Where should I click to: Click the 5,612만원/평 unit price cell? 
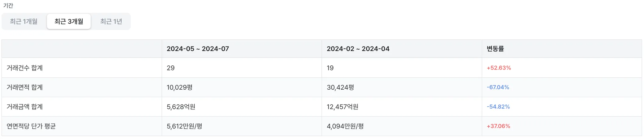pyautogui.click(x=184, y=126)
